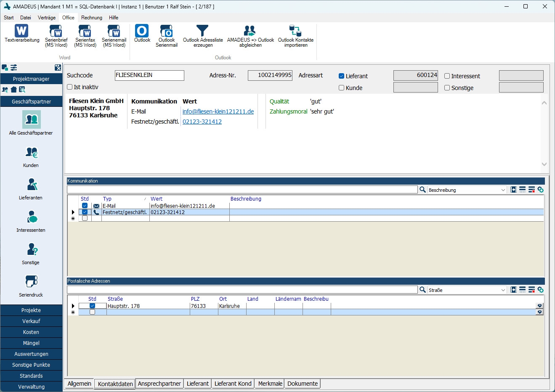The width and height of the screenshot is (555, 392).
Task: Open the Auswertungen section button
Action: [31, 354]
